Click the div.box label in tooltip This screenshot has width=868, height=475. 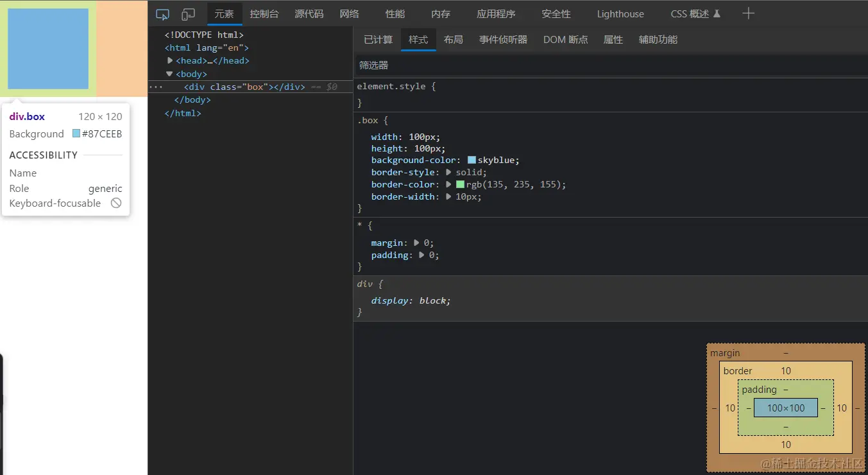pyautogui.click(x=27, y=117)
